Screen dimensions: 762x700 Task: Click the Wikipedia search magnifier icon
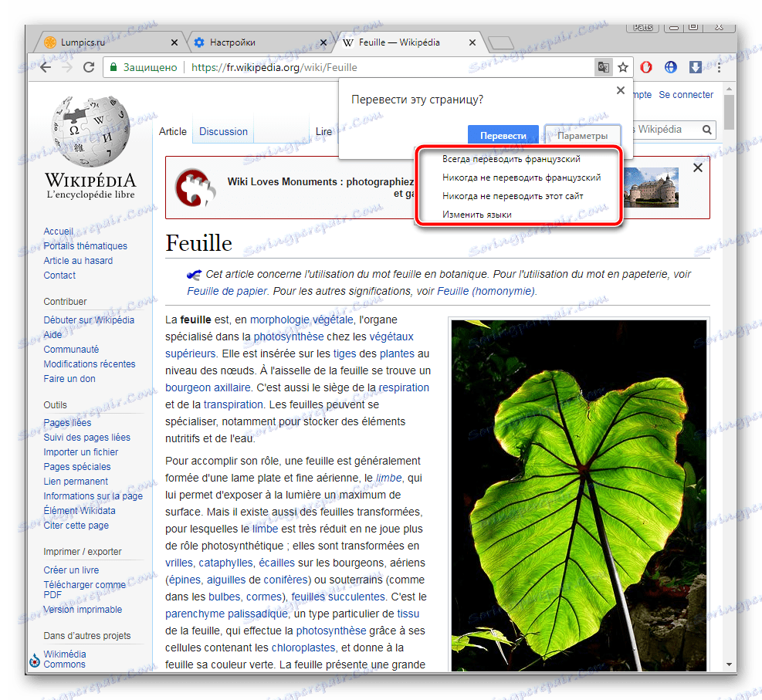click(706, 130)
